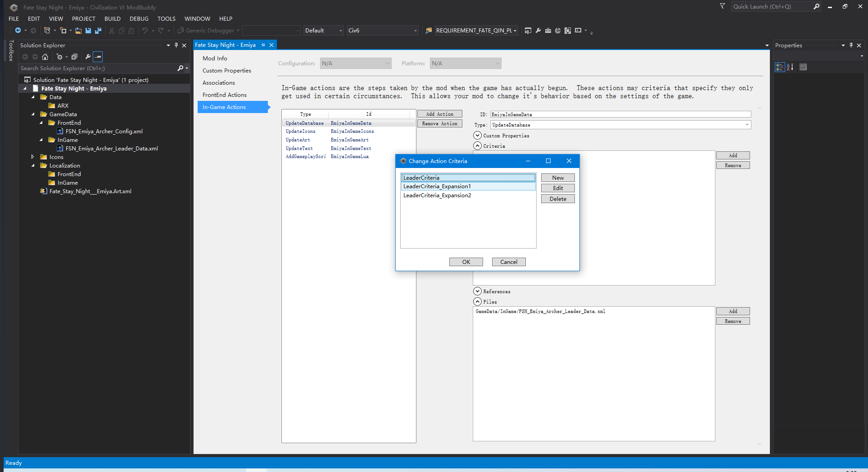Image resolution: width=868 pixels, height=472 pixels.
Task: Toggle Alphabetical sort in Properties panel
Action: tap(790, 67)
